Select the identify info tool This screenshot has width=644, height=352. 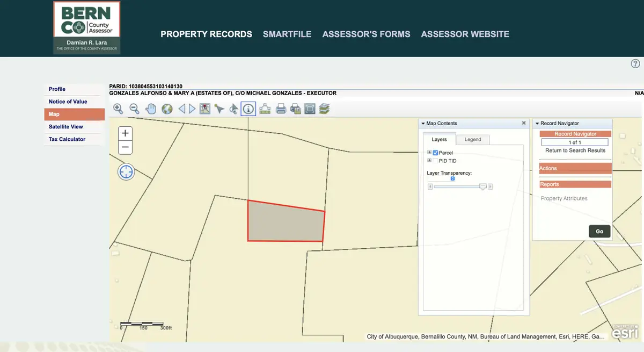248,109
